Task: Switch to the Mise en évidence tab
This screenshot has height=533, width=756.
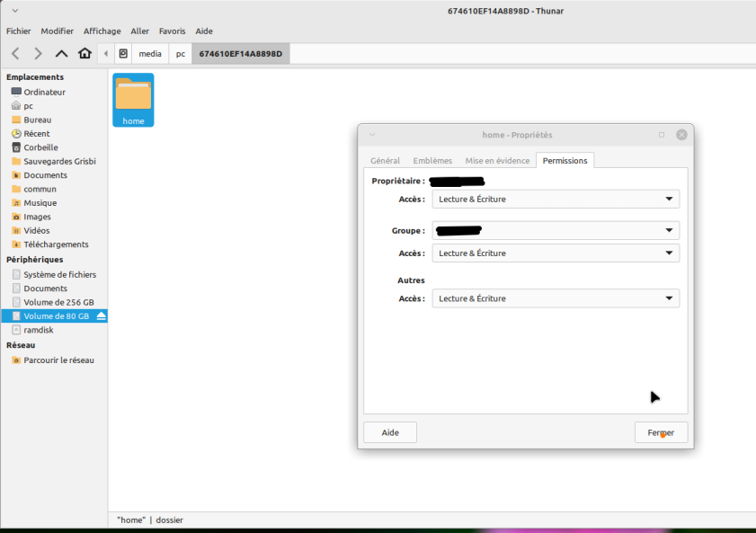Action: [x=497, y=161]
